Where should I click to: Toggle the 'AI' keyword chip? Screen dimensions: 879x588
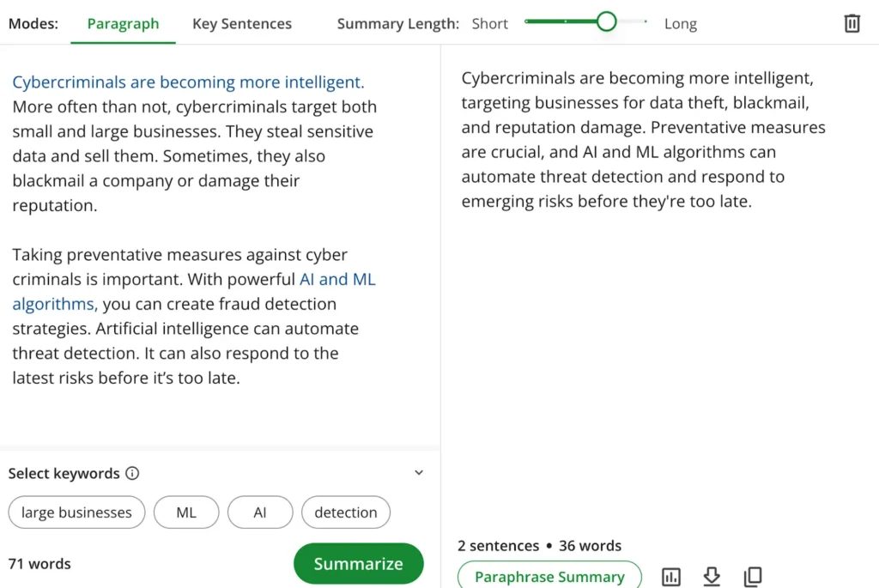tap(260, 512)
